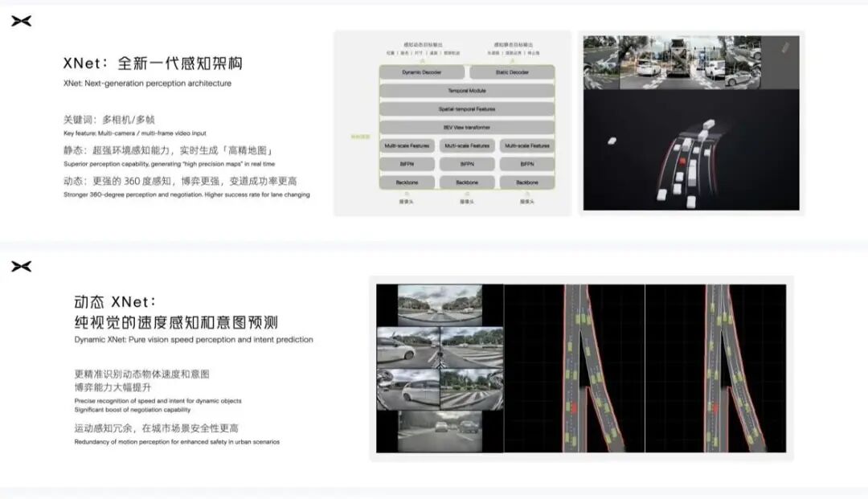The image size is (868, 499).
Task: Select the subtitle 'XNet: Next-generation perception architecture'
Action: [147, 84]
